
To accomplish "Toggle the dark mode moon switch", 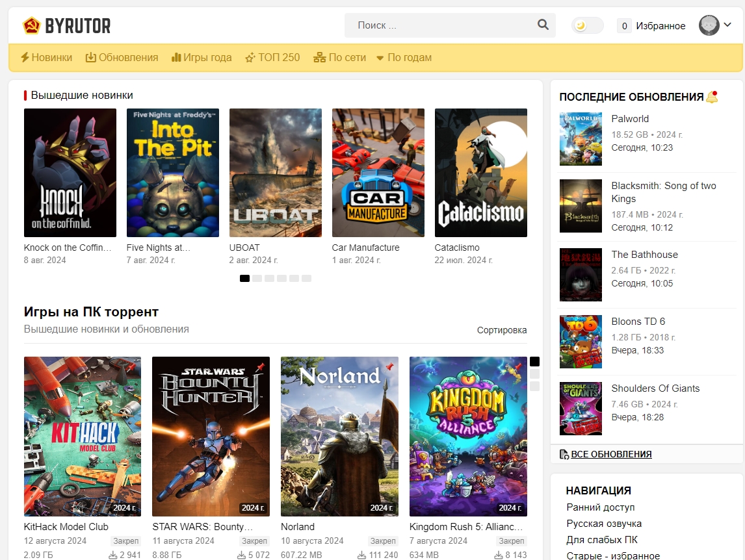I will (x=587, y=25).
